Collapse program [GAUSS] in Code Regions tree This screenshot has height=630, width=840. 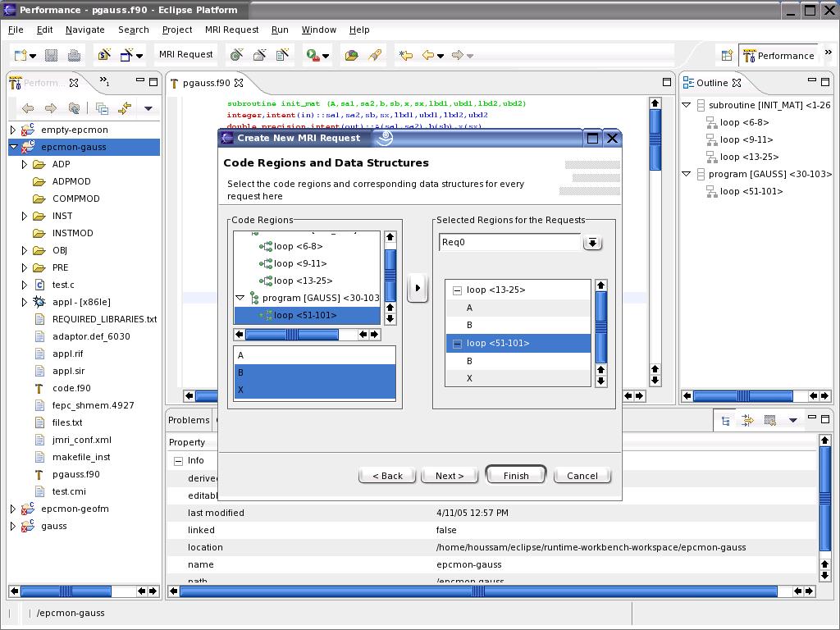point(240,298)
